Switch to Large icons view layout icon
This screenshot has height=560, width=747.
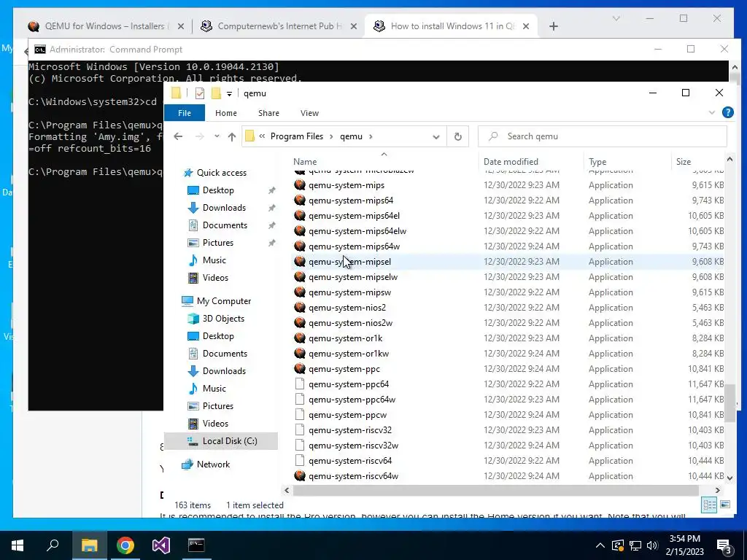point(724,505)
